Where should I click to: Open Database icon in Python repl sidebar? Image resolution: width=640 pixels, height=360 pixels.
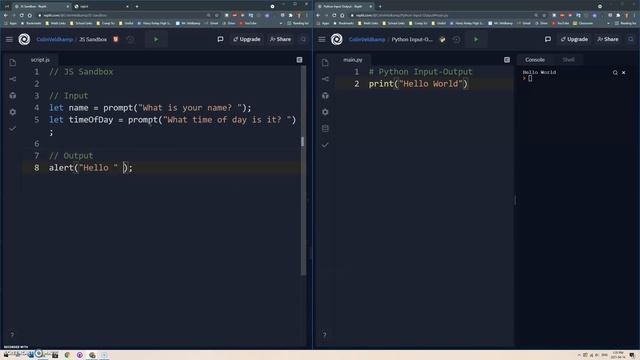coord(325,129)
